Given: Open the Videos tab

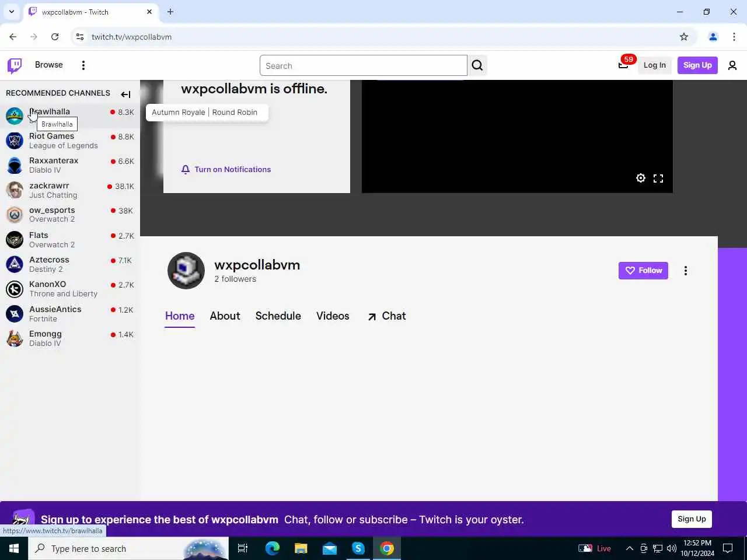Looking at the screenshot, I should coord(333,316).
